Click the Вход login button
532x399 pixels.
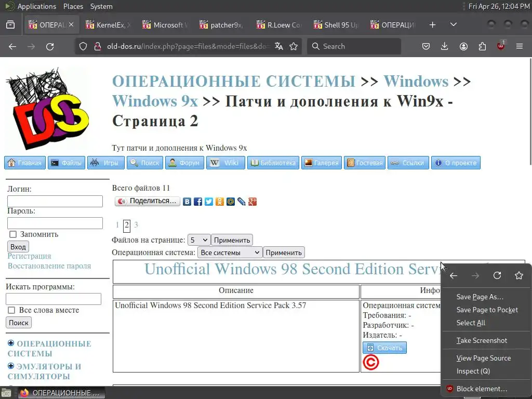18,247
